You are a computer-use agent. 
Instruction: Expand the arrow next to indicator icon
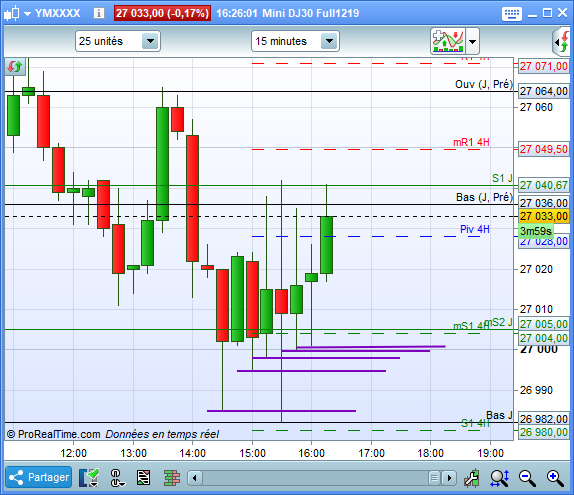473,41
